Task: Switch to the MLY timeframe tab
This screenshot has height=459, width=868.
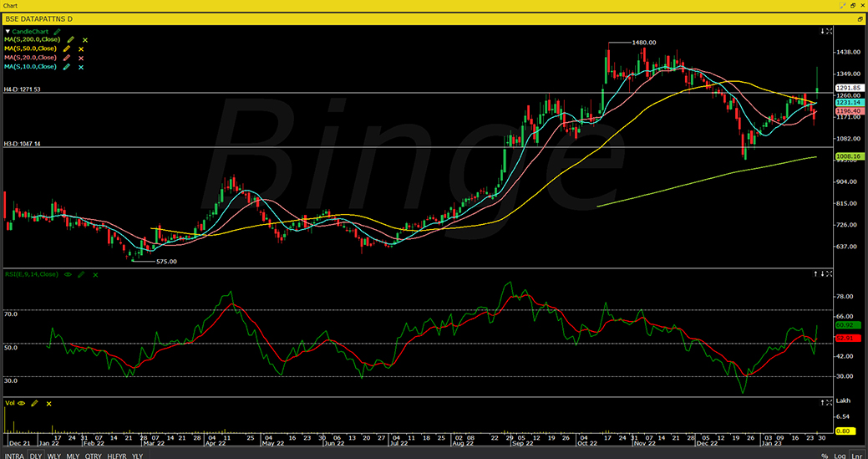Action: [x=73, y=456]
